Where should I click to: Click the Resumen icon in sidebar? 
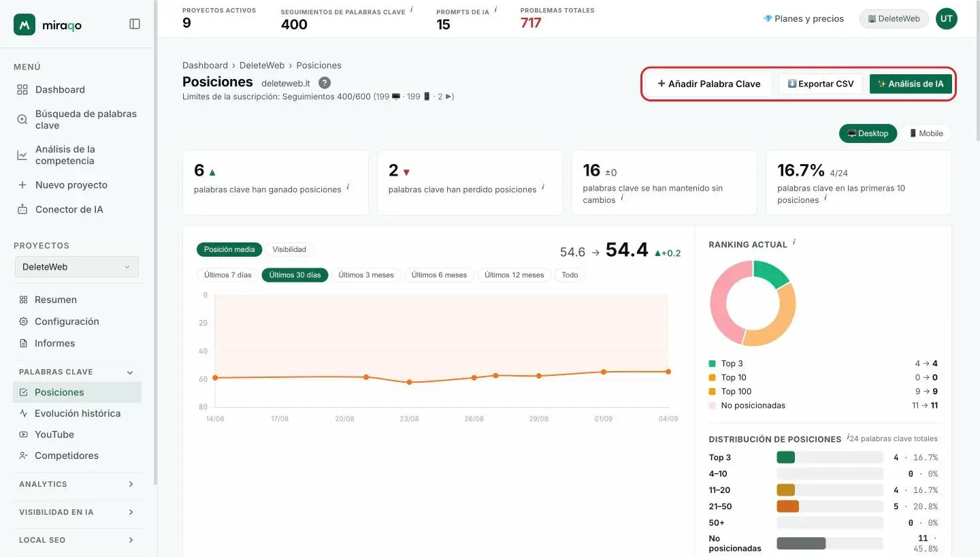(x=24, y=300)
